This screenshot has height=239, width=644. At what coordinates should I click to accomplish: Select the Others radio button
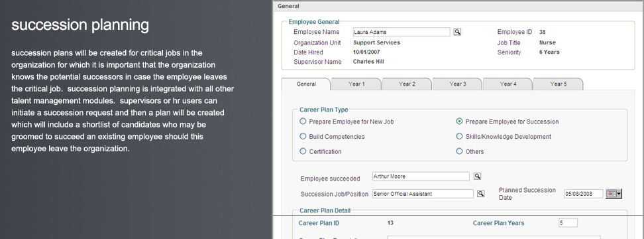coord(460,151)
